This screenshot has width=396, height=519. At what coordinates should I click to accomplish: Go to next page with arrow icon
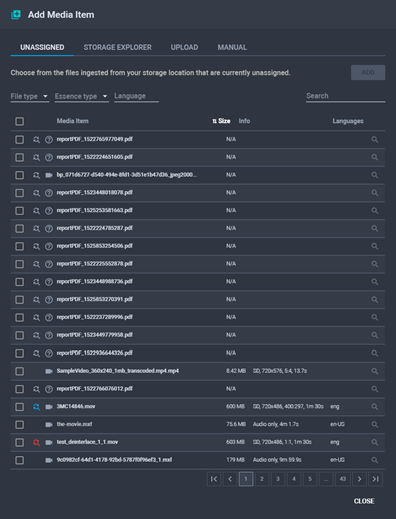pyautogui.click(x=359, y=479)
